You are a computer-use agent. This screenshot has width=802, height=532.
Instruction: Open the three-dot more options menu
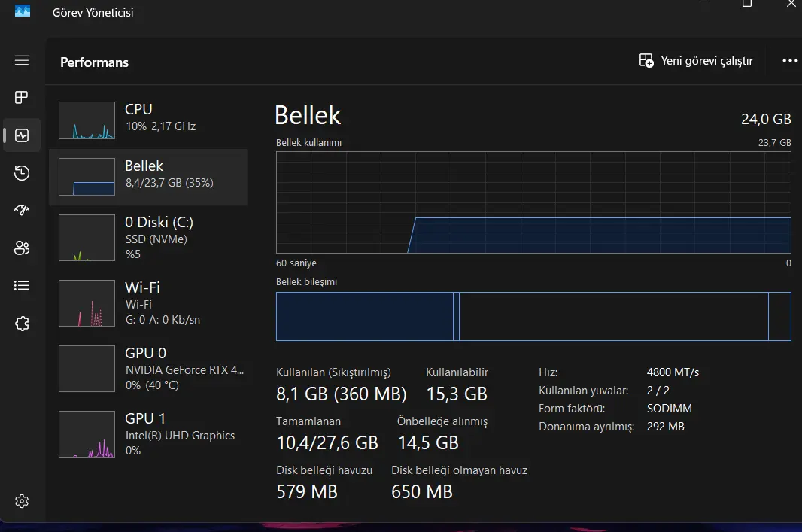tap(790, 60)
